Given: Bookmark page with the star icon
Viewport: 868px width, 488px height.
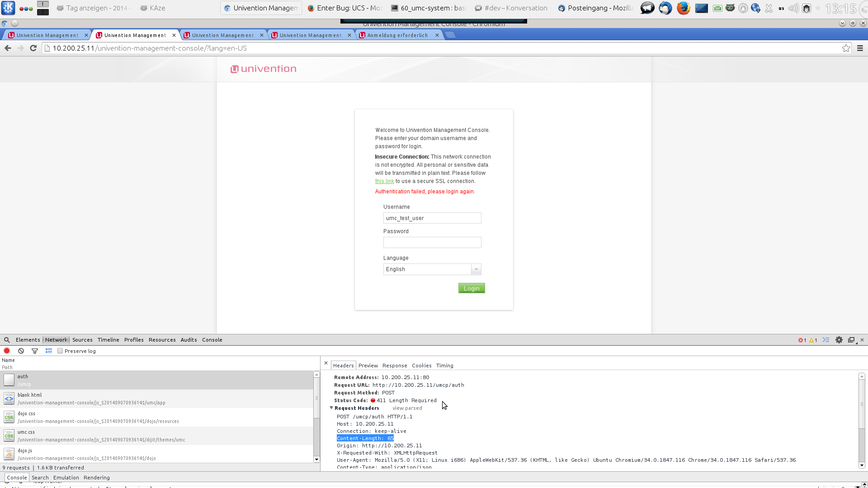Looking at the screenshot, I should [846, 48].
